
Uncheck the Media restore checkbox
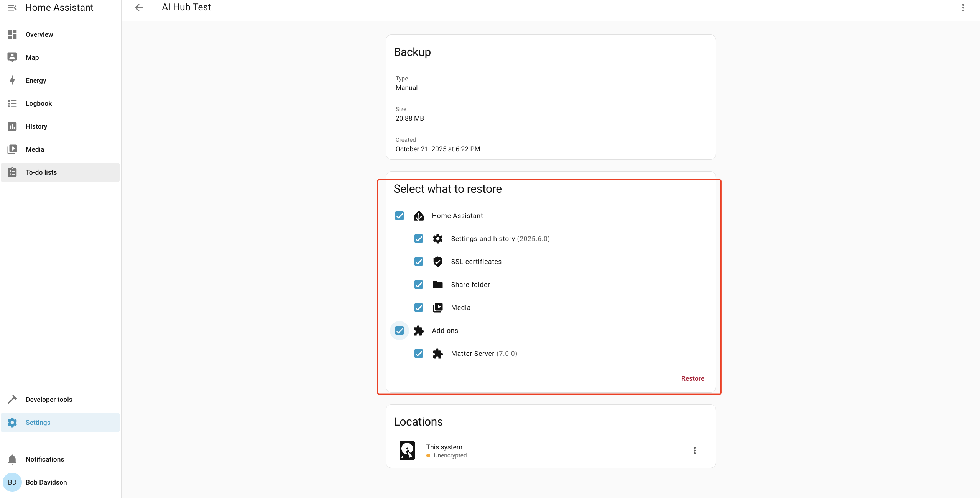pyautogui.click(x=419, y=308)
